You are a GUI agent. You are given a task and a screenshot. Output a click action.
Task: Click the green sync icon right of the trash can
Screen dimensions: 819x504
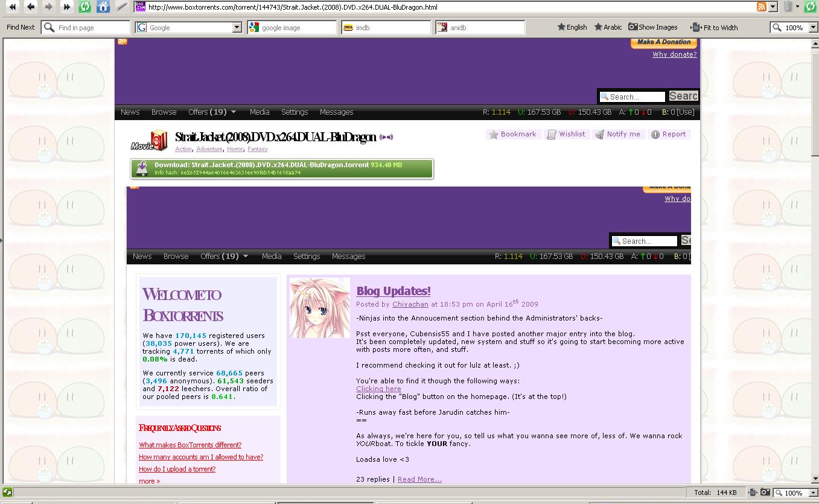coord(810,7)
